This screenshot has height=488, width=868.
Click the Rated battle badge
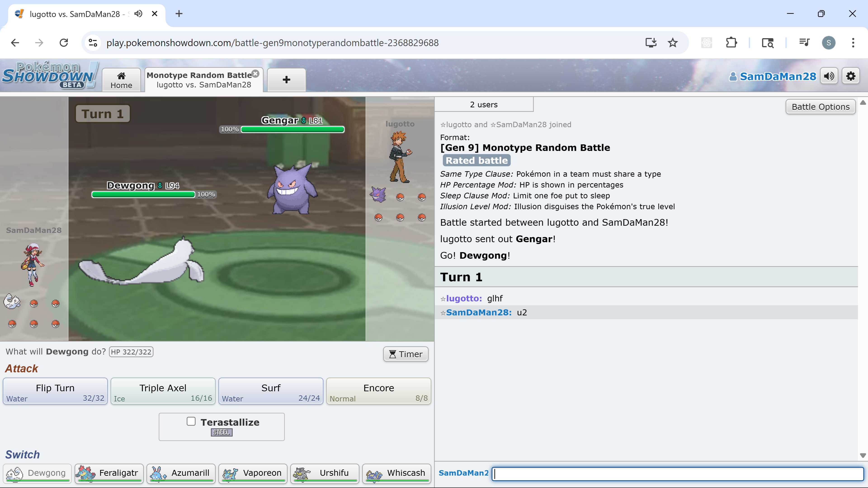(x=476, y=161)
